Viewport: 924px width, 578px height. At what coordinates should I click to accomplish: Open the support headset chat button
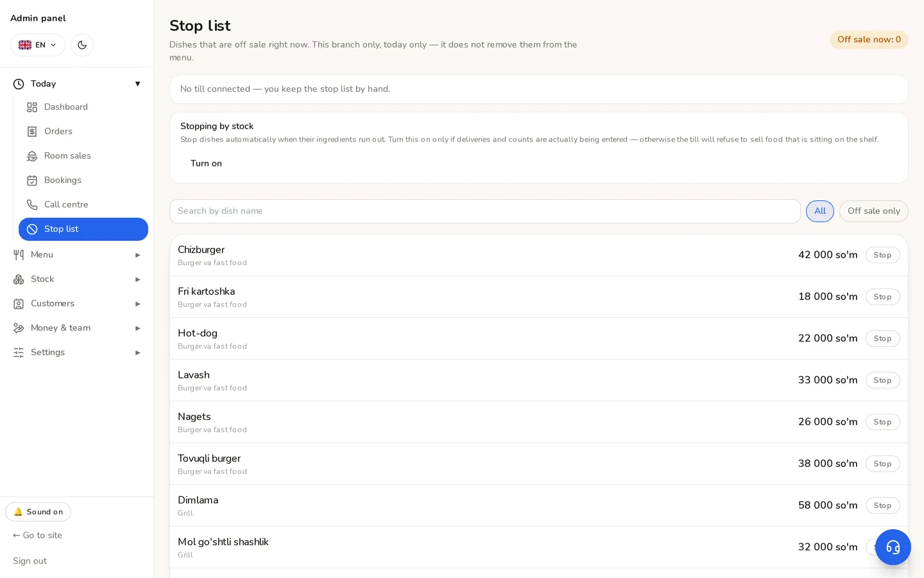(x=893, y=547)
